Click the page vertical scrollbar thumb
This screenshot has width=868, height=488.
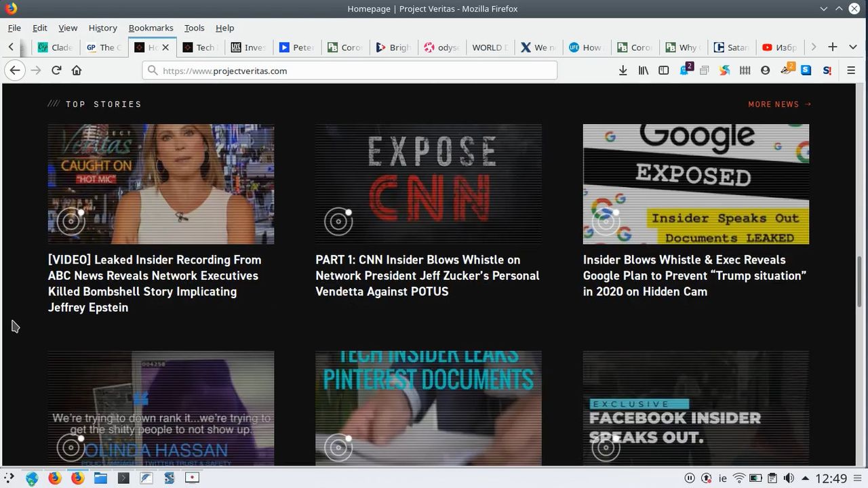860,281
